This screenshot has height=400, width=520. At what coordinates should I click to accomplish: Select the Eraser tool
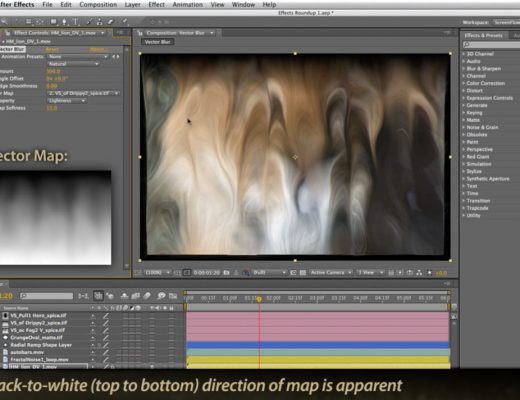click(x=110, y=22)
